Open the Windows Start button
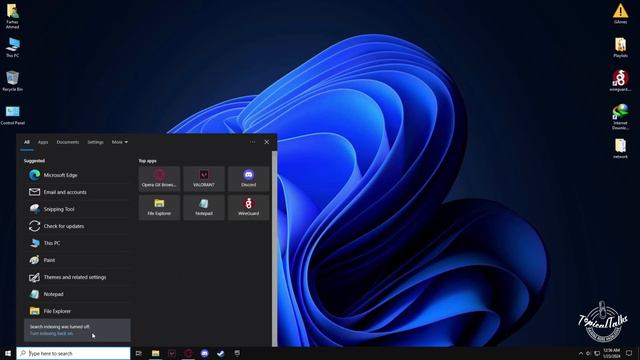This screenshot has height=360, width=640. click(8, 353)
